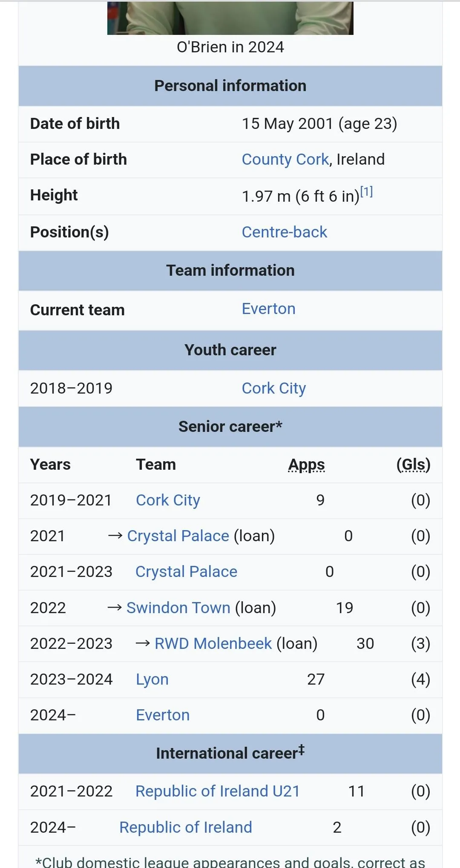Click the Personal information section header
Screen dimensions: 460x868
point(230,86)
